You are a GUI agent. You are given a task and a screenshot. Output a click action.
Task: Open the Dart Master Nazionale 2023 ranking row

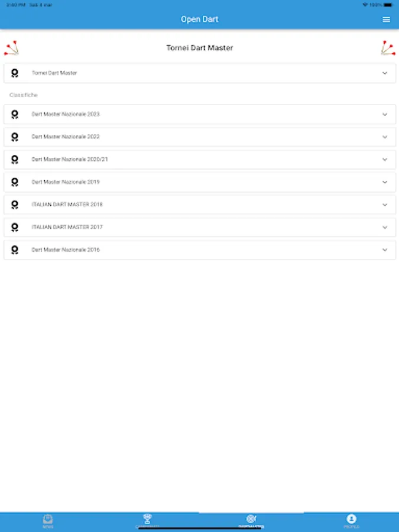click(177, 114)
